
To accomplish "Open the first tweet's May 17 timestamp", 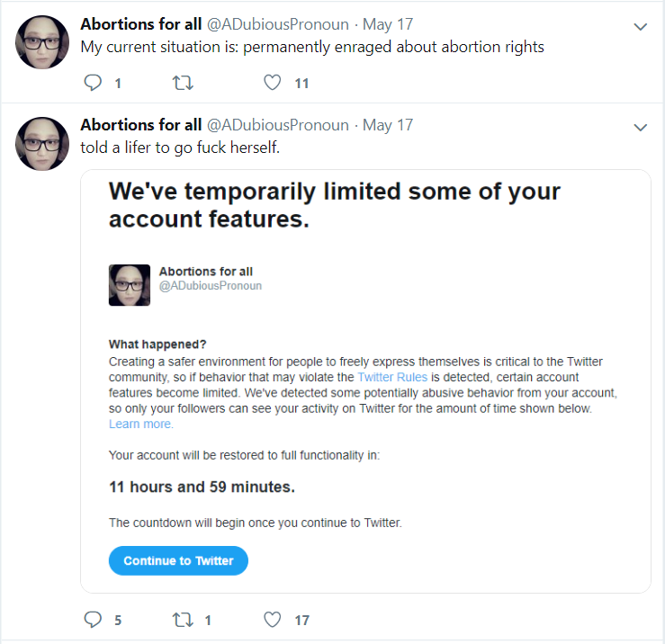I will pos(388,24).
